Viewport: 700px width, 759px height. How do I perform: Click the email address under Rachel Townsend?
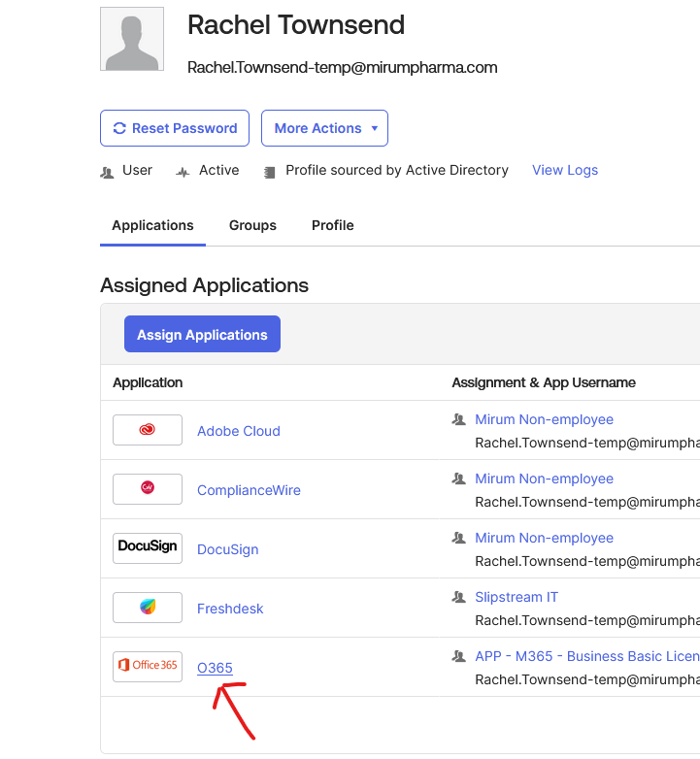tap(343, 67)
